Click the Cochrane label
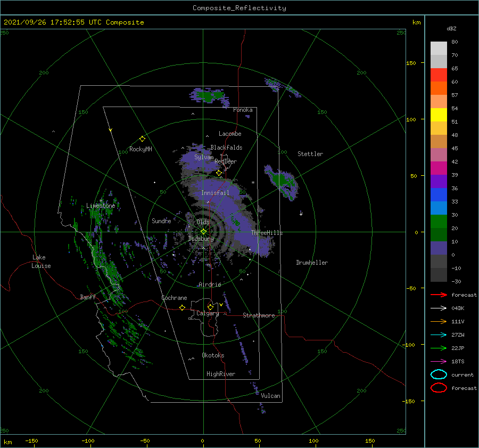The width and height of the screenshot is (479, 448). point(174,298)
